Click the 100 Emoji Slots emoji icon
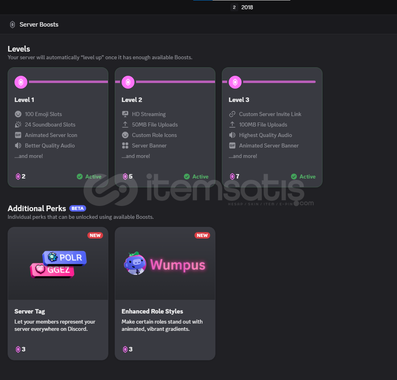The width and height of the screenshot is (397, 380). click(18, 114)
